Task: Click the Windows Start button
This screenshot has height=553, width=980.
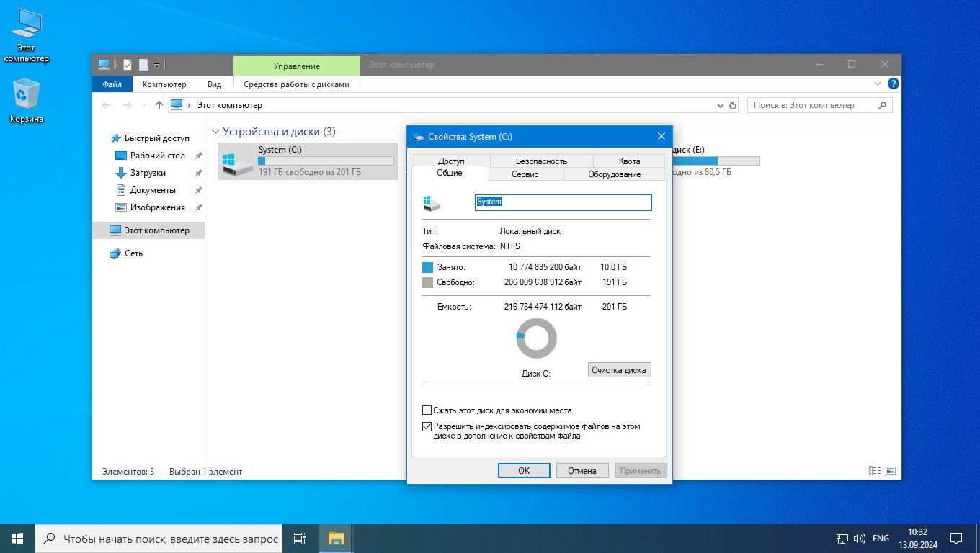Action: pyautogui.click(x=17, y=538)
